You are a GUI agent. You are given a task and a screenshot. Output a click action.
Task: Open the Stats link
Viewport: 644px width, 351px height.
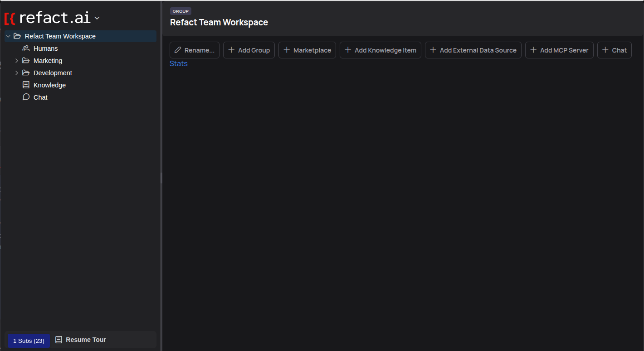[178, 64]
